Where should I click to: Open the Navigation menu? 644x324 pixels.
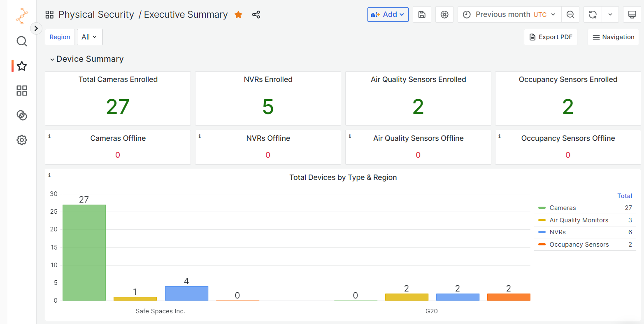pyautogui.click(x=613, y=37)
